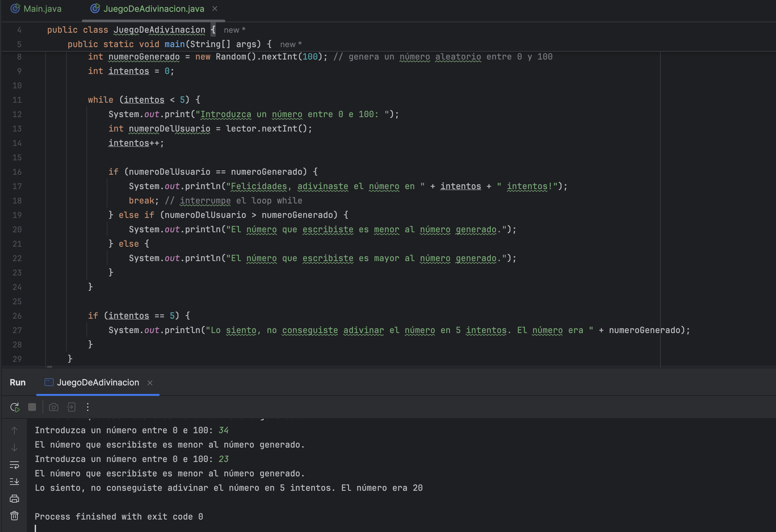Toggle soft-wrap in the console
The width and height of the screenshot is (776, 532).
[x=14, y=465]
